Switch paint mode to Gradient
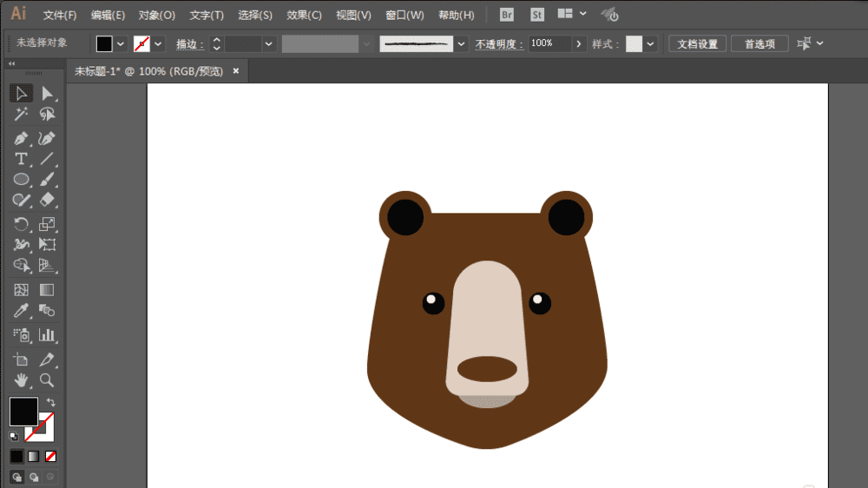This screenshot has height=488, width=868. [x=34, y=456]
